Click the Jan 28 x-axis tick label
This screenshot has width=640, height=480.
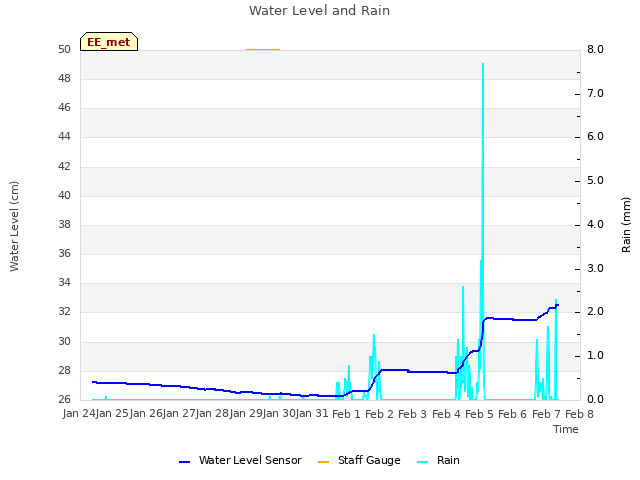tap(213, 414)
